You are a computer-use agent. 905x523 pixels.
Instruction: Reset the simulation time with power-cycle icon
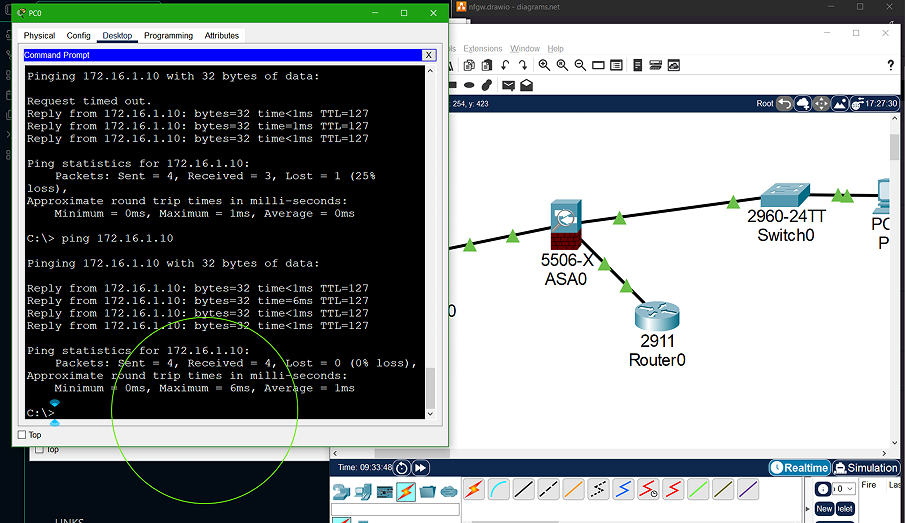click(x=402, y=468)
